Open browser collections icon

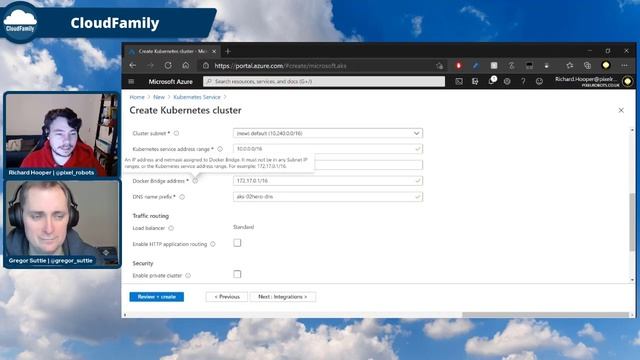pos(587,65)
